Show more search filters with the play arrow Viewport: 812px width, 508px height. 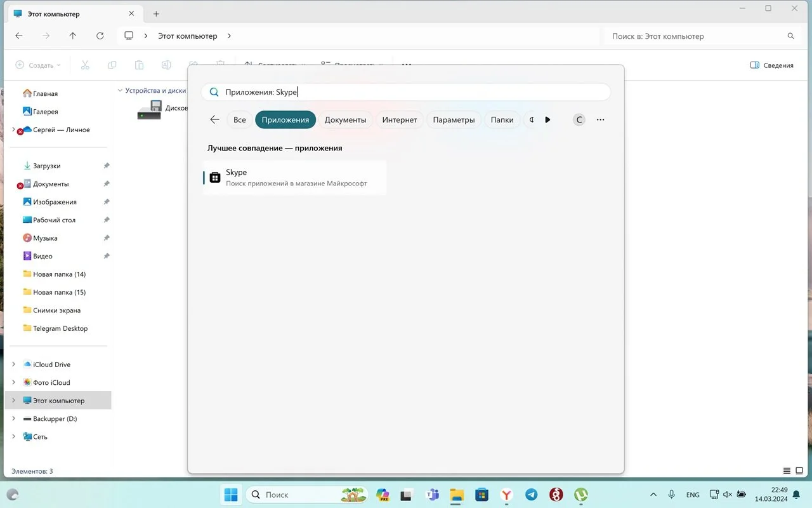tap(547, 119)
